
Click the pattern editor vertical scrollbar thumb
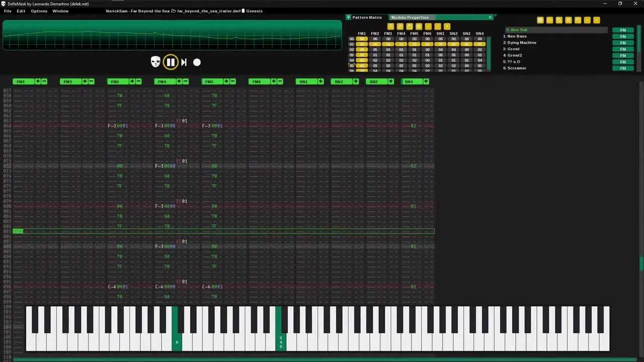tap(641, 264)
